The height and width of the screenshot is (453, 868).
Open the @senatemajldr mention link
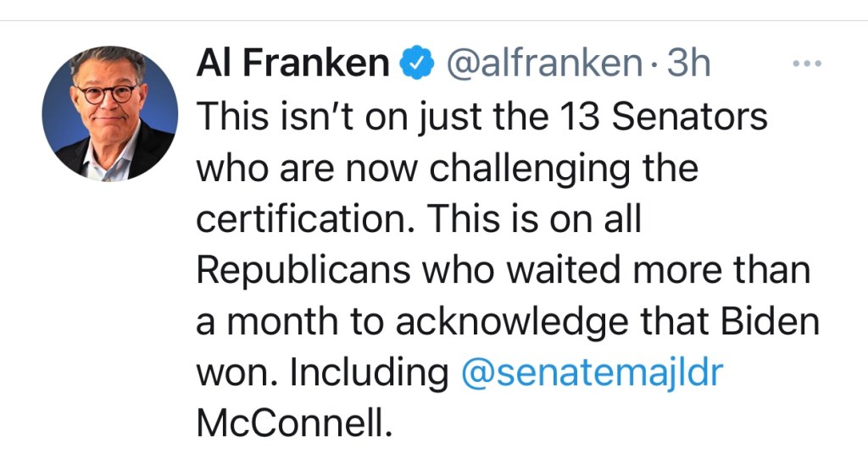point(590,373)
